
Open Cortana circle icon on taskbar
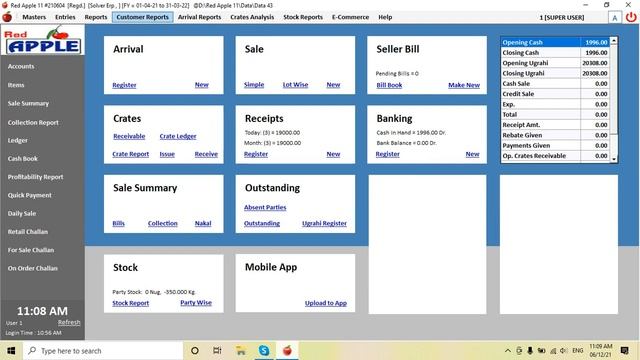click(195, 351)
